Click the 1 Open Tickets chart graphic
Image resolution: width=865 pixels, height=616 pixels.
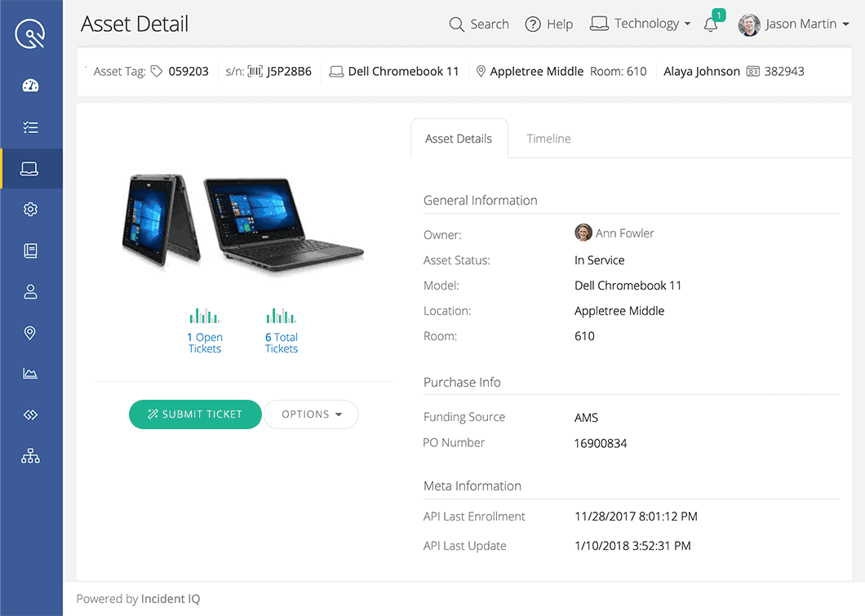(x=204, y=313)
